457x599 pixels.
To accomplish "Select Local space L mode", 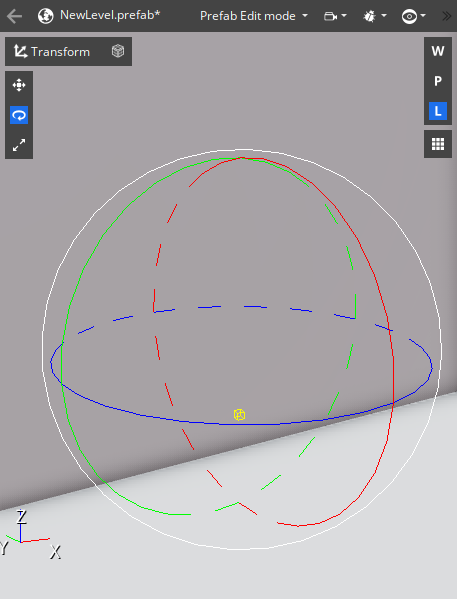I will pyautogui.click(x=438, y=111).
